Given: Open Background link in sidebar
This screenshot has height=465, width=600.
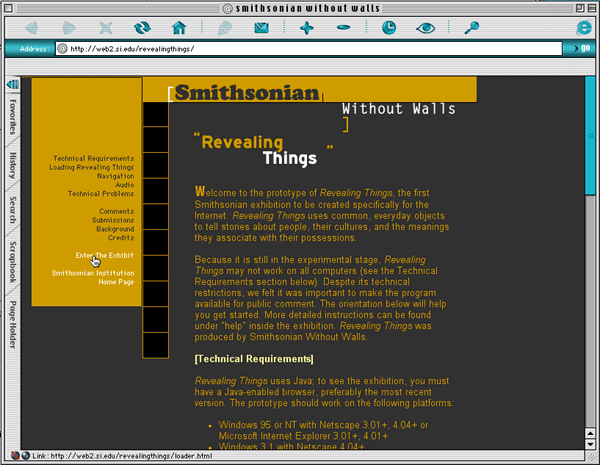Looking at the screenshot, I should (x=115, y=229).
